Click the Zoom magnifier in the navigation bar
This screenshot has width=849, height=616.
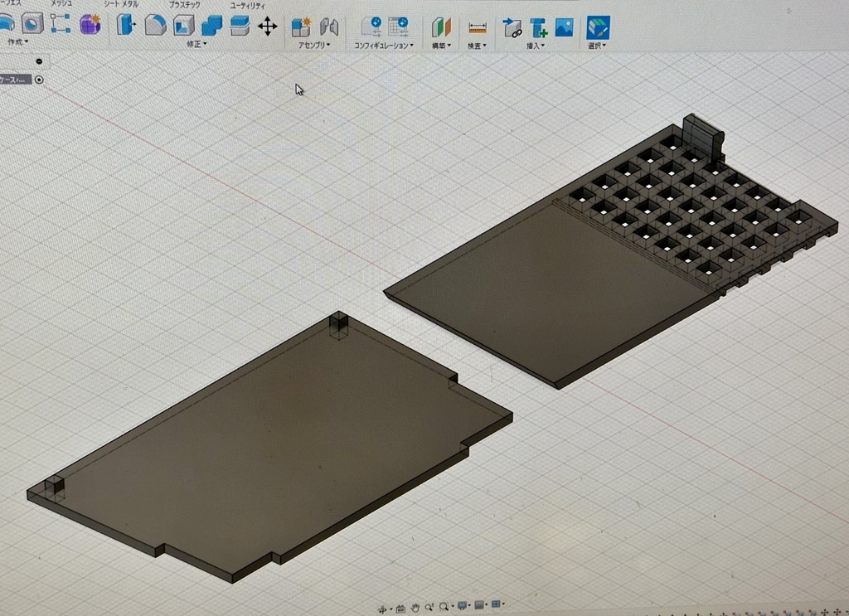pos(429,605)
